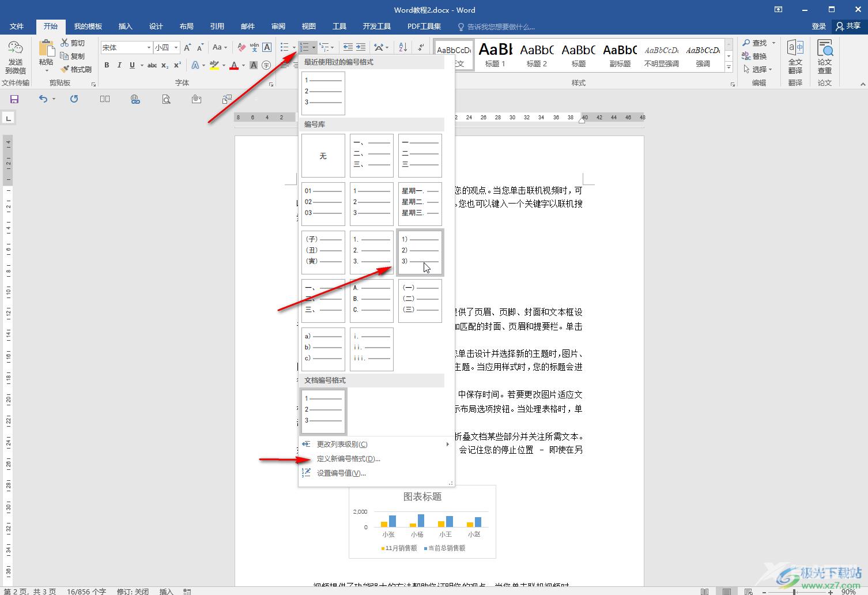This screenshot has width=868, height=595.
Task: Click the Sort A-Z icon
Action: pyautogui.click(x=403, y=47)
